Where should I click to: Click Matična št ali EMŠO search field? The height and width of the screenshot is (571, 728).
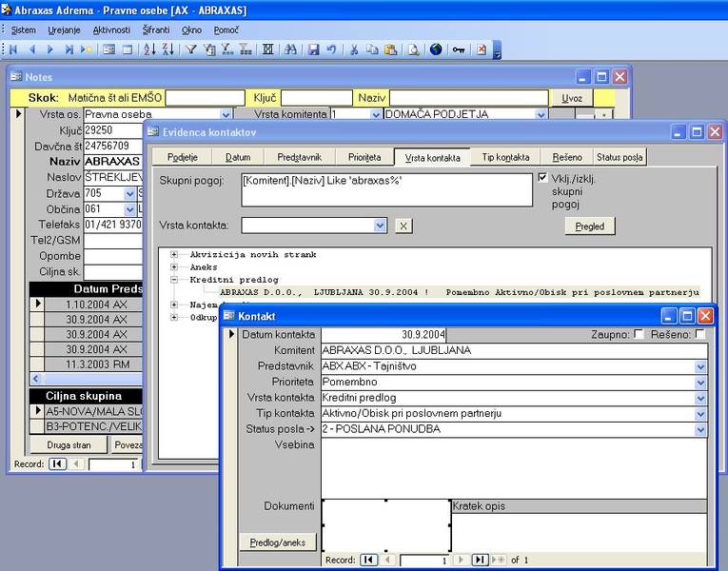206,98
